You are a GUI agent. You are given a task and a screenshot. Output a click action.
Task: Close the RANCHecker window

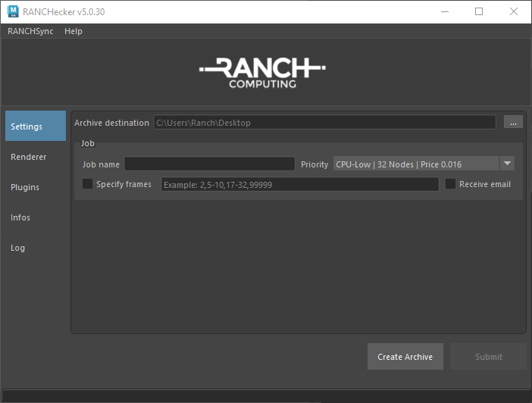coord(513,11)
